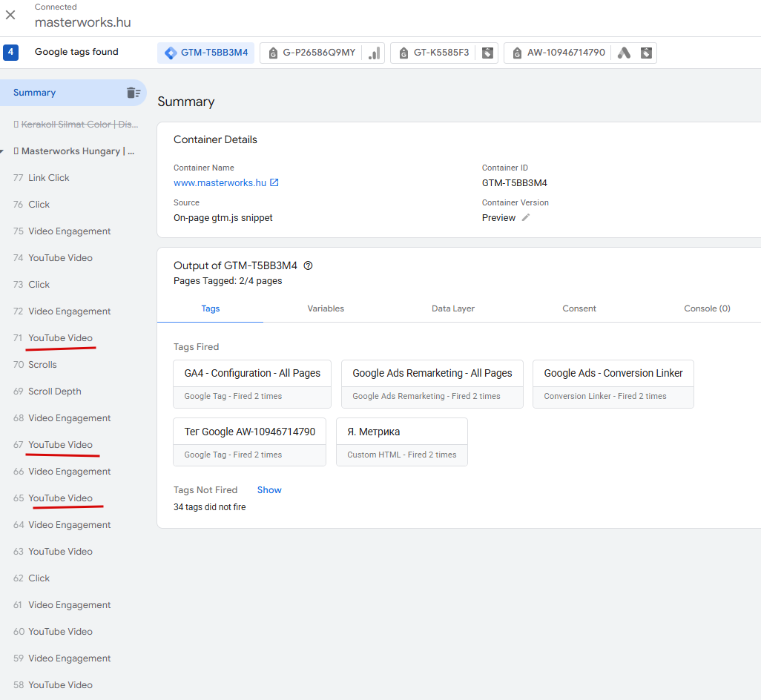Click the Pages Tagged: 2/4 pages text

tap(228, 281)
